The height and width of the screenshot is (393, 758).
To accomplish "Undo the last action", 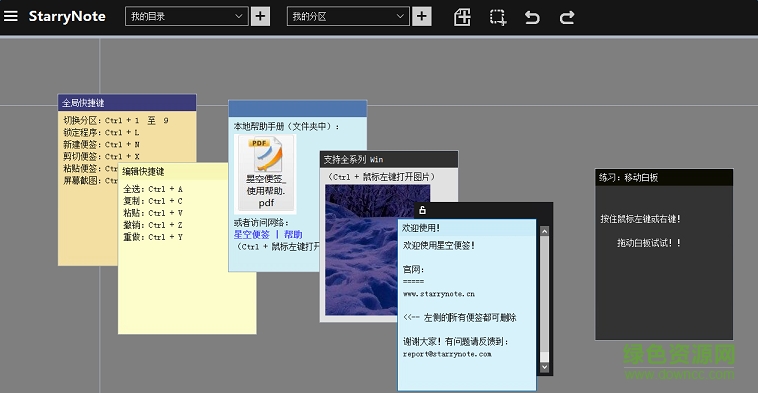I will point(532,17).
